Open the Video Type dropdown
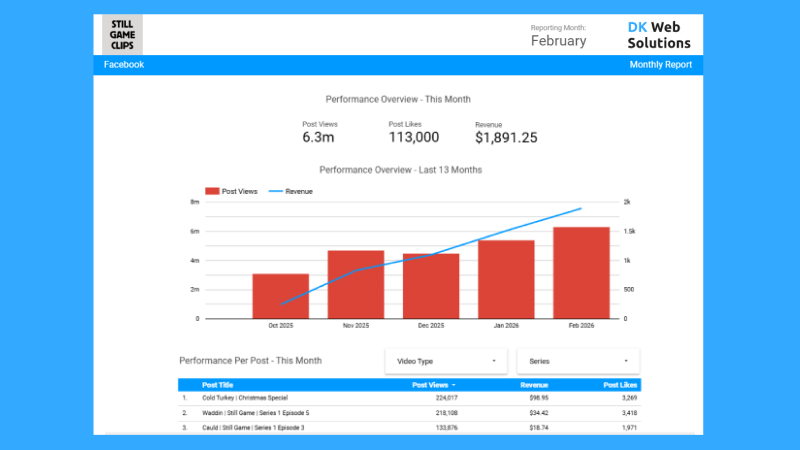The height and width of the screenshot is (450, 800). (446, 361)
